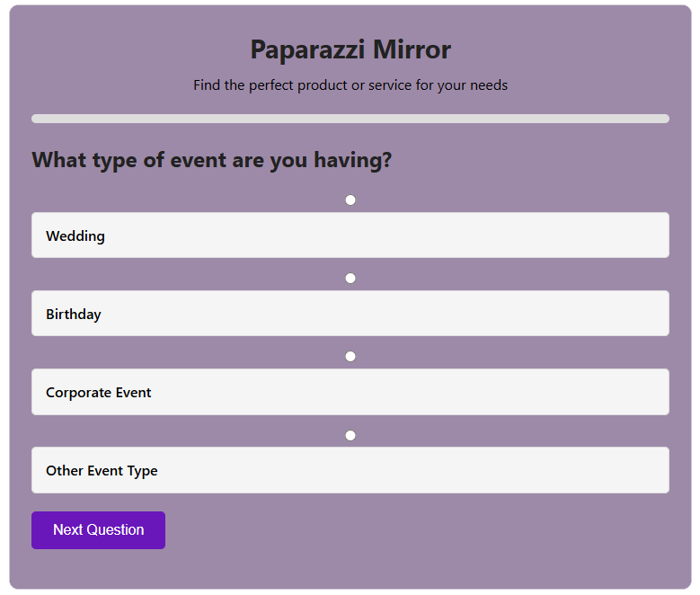Select the radio button above Birthday
700x595 pixels.
350,278
